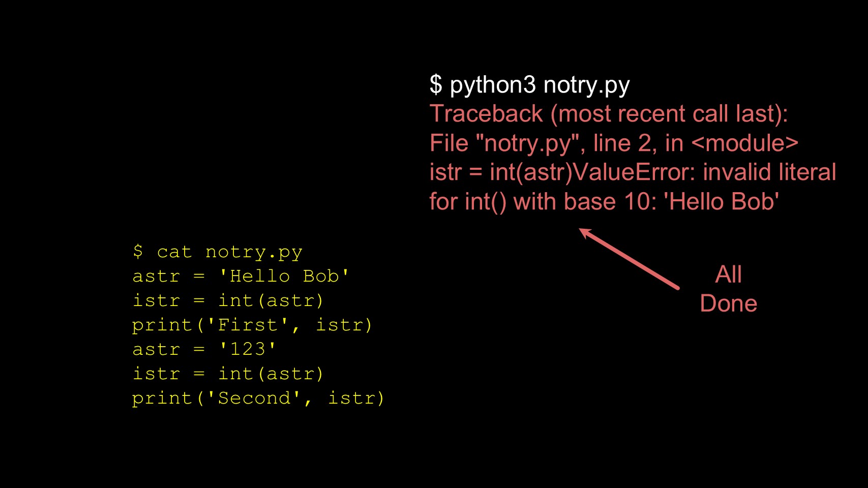Image resolution: width=868 pixels, height=488 pixels.
Task: Select the code line astr = 'Hello Bob'
Action: pyautogui.click(x=241, y=276)
